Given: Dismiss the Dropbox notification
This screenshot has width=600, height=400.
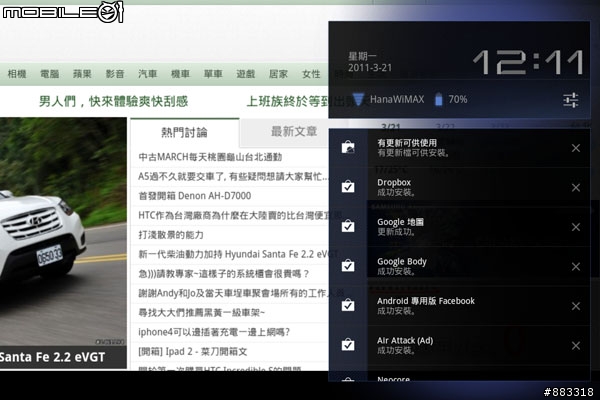Looking at the screenshot, I should 576,188.
